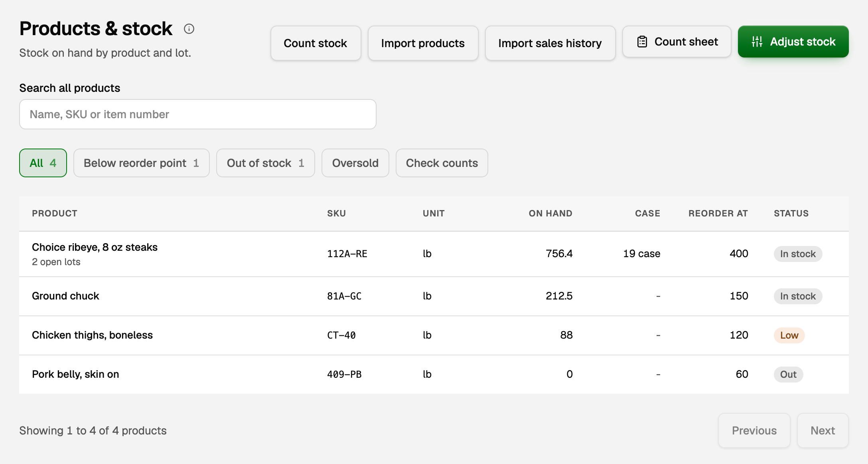Sort by the PRODUCT column header

(x=55, y=213)
